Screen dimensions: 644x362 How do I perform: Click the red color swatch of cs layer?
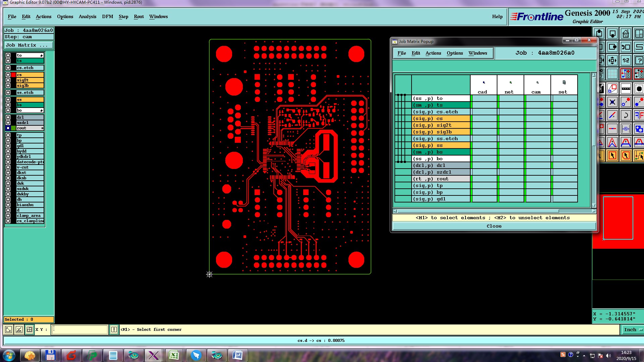(x=13, y=75)
